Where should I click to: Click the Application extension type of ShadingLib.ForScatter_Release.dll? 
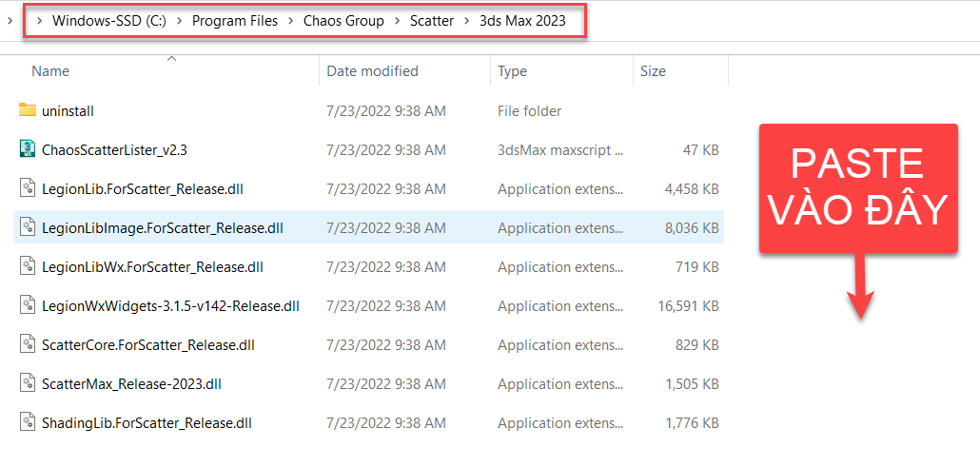click(x=560, y=422)
